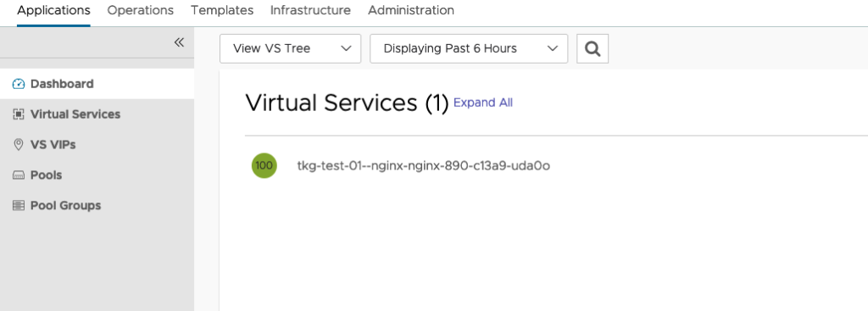Click the green 100 health score badge
The image size is (868, 311).
pos(264,165)
